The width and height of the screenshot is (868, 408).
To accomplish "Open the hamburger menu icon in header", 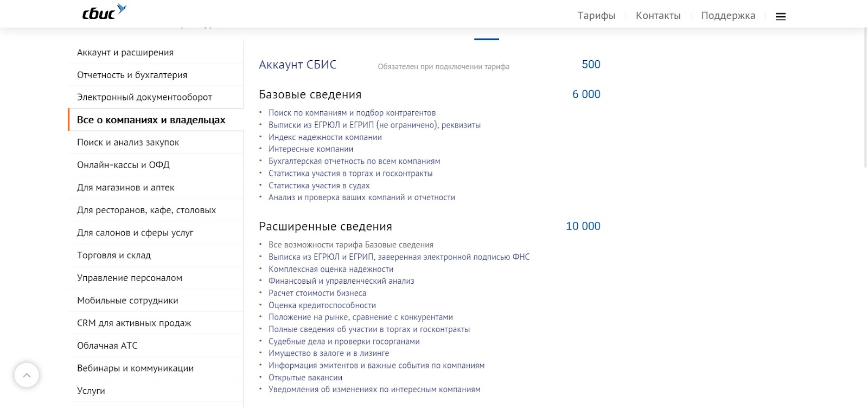I will pos(781,17).
